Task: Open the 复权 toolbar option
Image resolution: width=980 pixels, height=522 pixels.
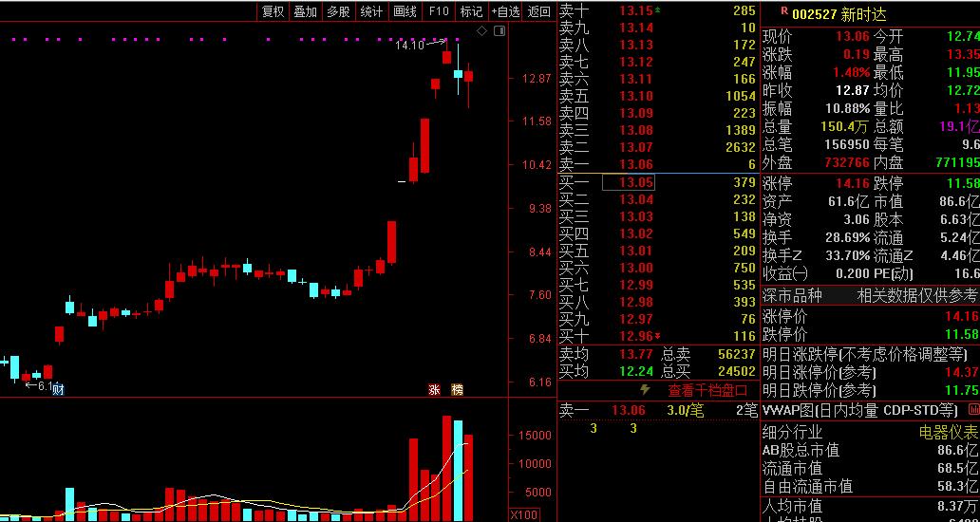Action: [273, 11]
